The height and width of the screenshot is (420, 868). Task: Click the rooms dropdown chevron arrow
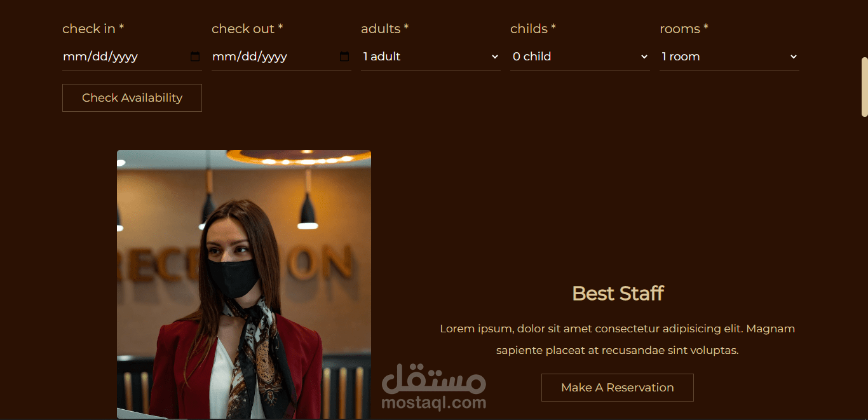coord(794,57)
